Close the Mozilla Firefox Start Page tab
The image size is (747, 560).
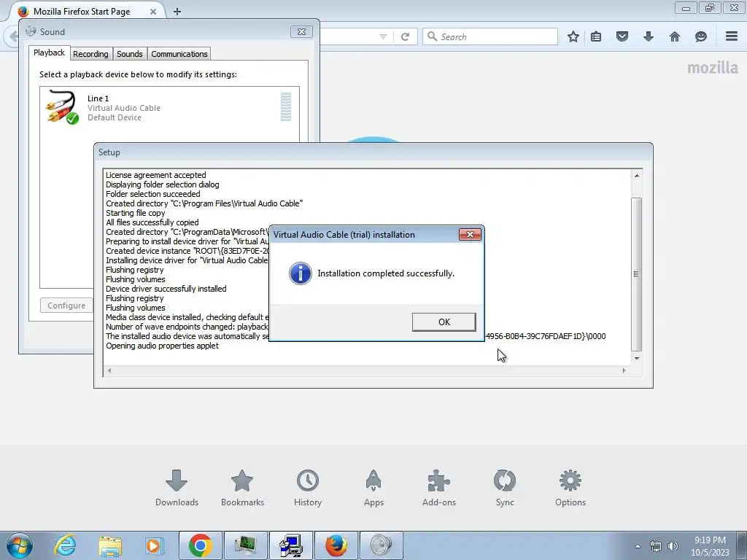point(153,12)
